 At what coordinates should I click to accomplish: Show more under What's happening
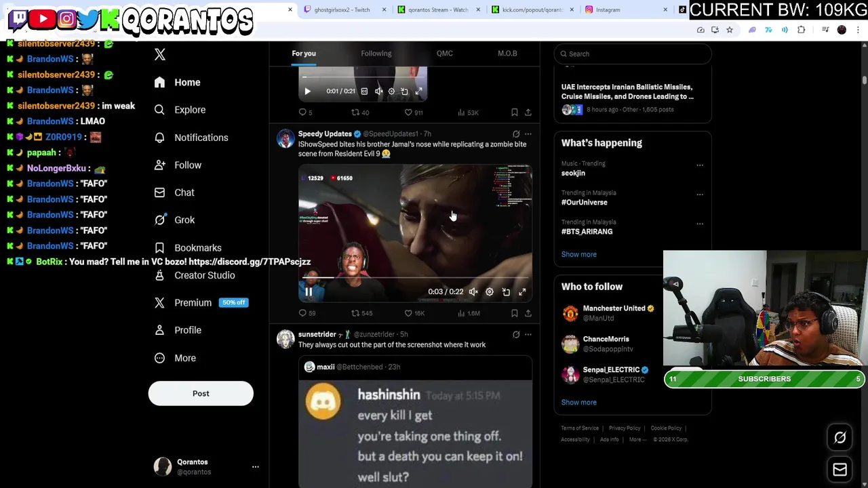pyautogui.click(x=578, y=254)
